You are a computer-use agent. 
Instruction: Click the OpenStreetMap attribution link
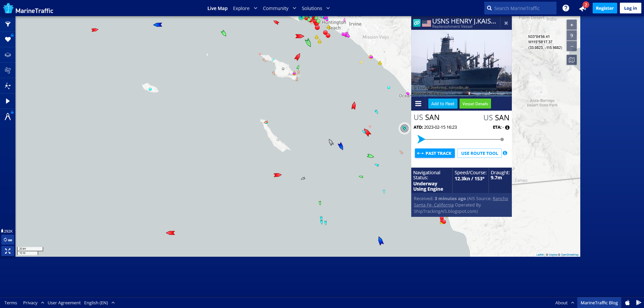570,255
